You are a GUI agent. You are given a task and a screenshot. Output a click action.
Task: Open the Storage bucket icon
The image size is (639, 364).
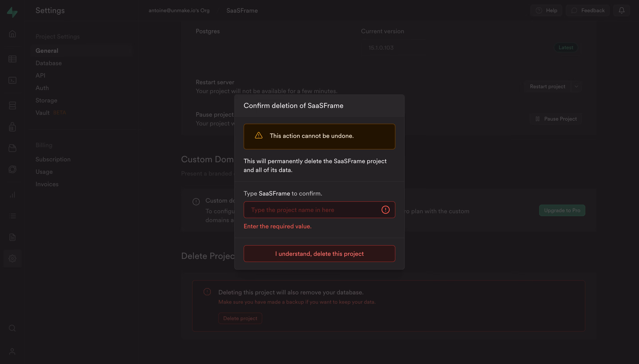click(x=12, y=148)
